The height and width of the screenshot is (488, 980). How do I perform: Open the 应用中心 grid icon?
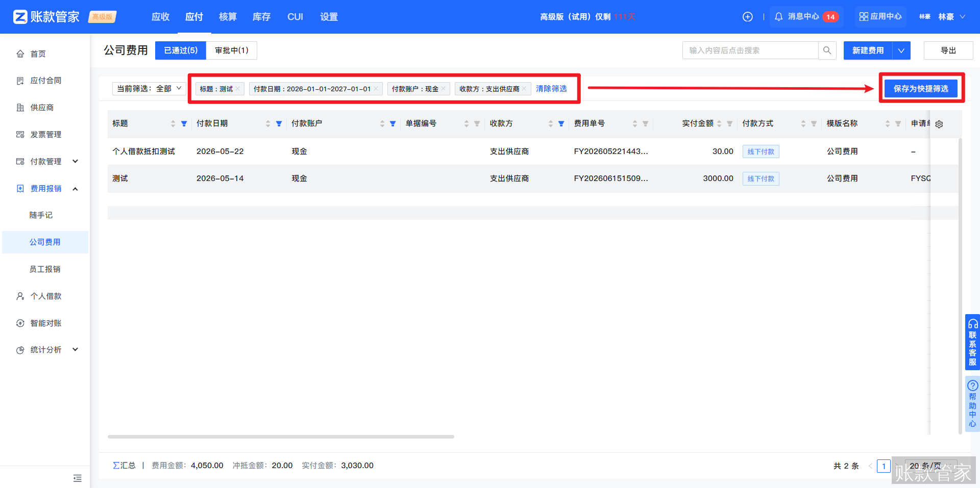pyautogui.click(x=864, y=17)
